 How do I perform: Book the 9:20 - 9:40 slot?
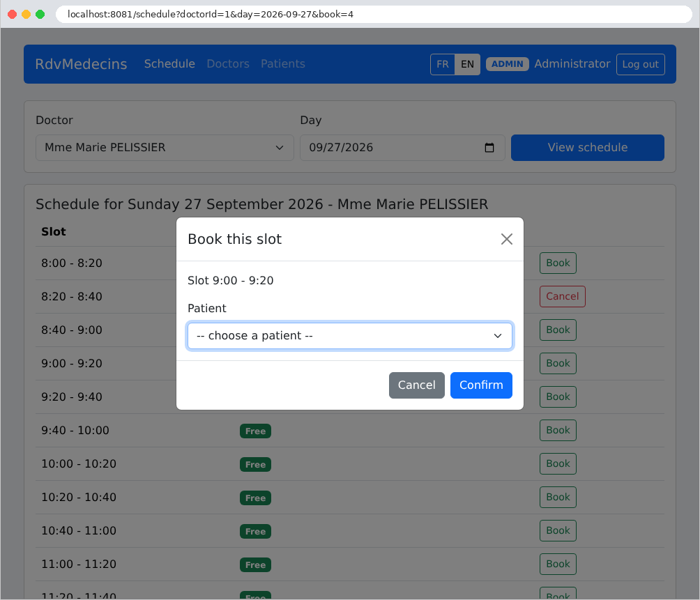(558, 397)
